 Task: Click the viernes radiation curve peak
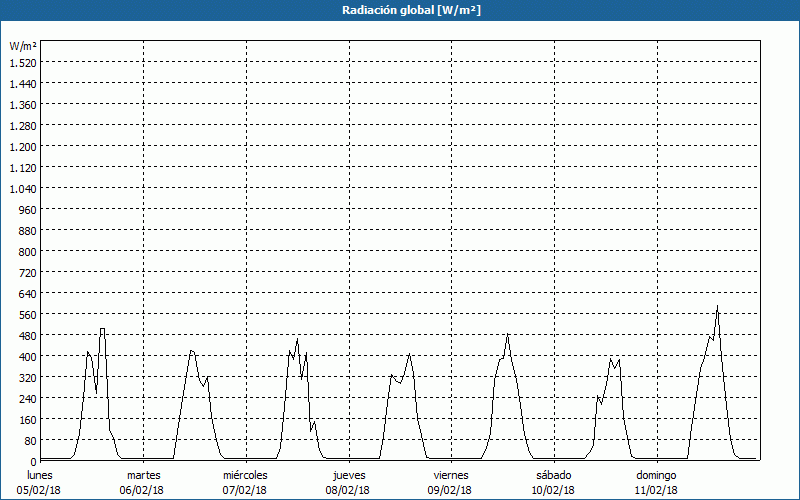click(x=508, y=335)
